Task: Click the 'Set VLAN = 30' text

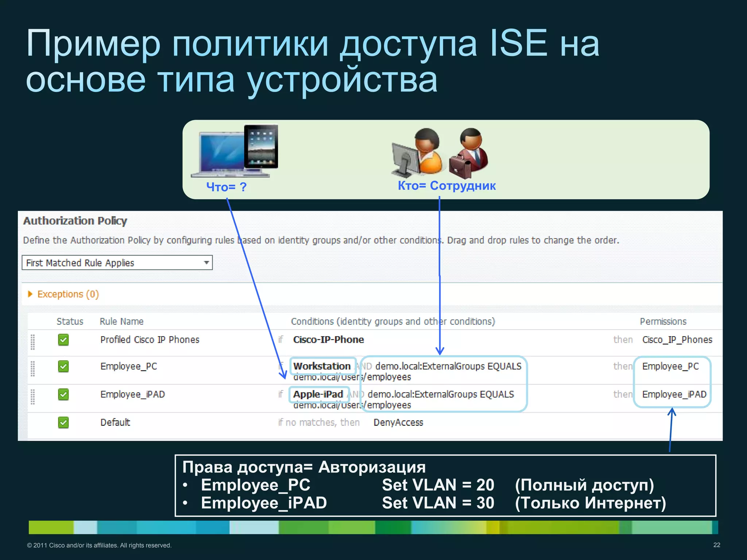Action: tap(438, 503)
